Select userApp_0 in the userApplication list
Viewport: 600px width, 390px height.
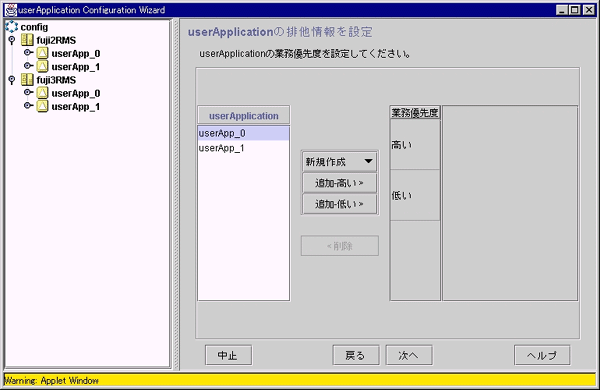(243, 133)
